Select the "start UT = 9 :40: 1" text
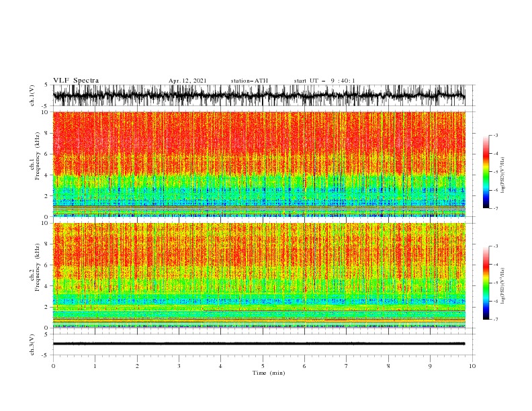The width and height of the screenshot is (532, 411). point(324,81)
